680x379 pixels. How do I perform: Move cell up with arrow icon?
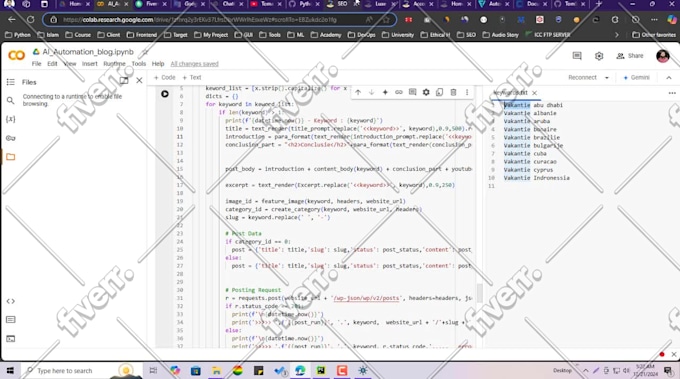coord(358,92)
